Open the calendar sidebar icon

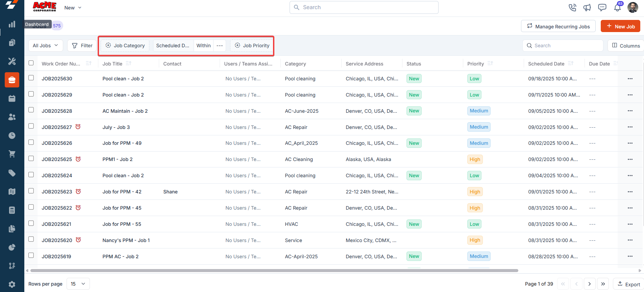12,99
